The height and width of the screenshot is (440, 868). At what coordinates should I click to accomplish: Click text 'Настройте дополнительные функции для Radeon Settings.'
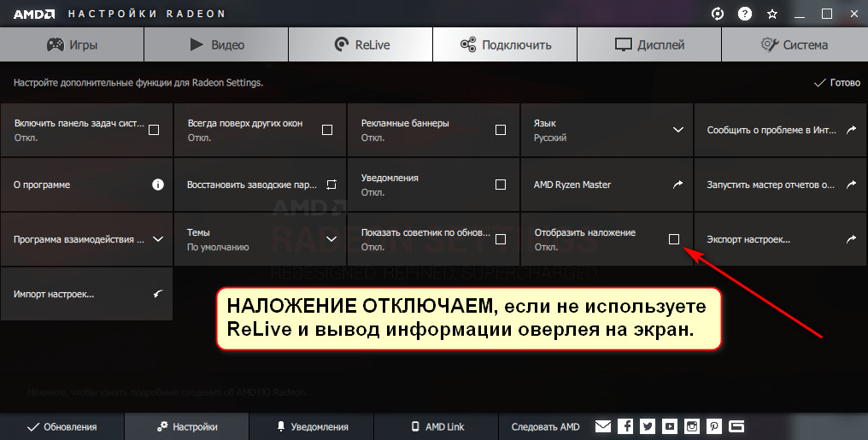pos(138,83)
